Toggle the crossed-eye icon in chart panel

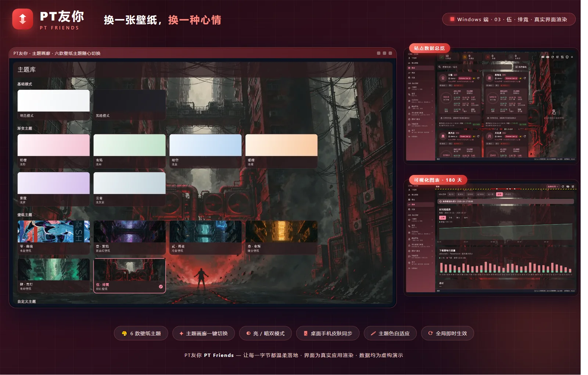(x=568, y=186)
